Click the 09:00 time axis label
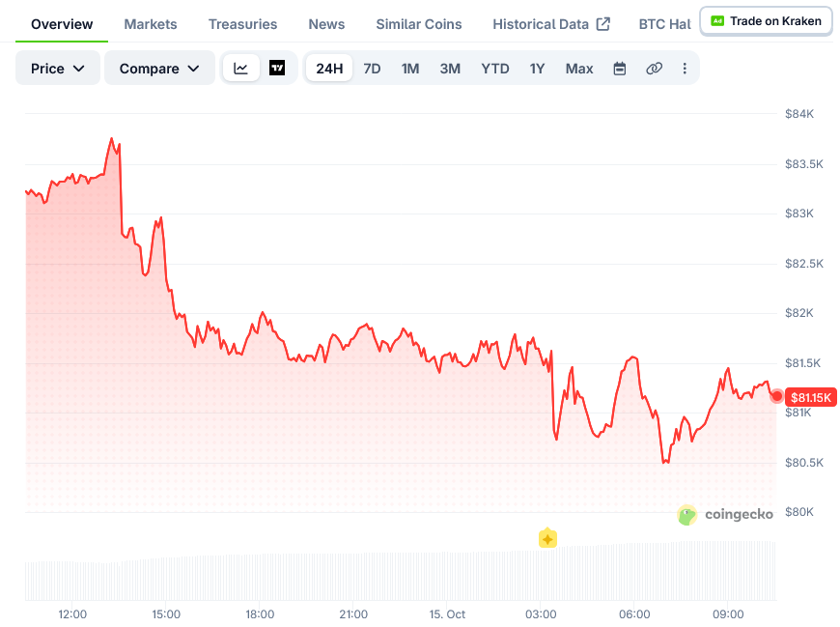 [728, 614]
